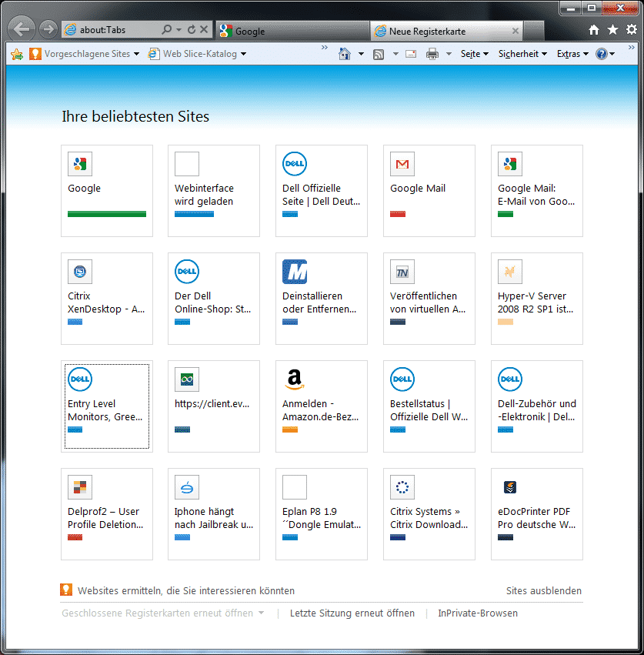Open the Extras menu

(x=572, y=54)
